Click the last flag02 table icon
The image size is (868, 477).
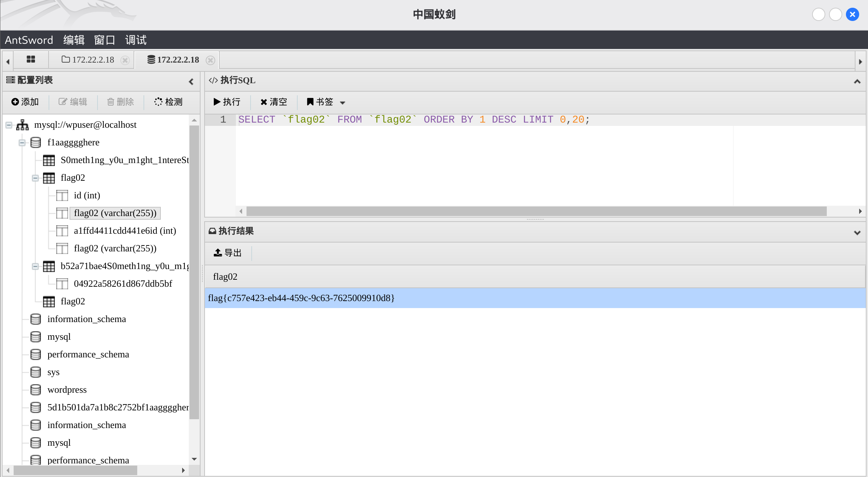(49, 302)
